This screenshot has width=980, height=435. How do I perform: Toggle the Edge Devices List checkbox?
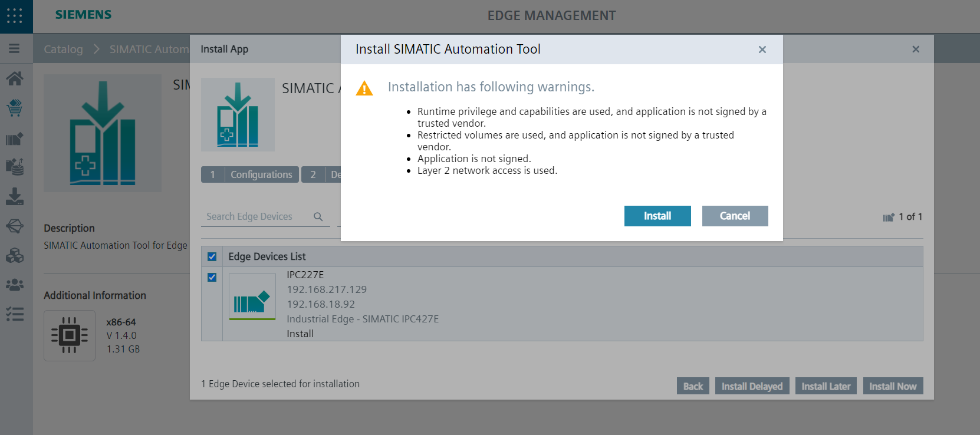pyautogui.click(x=212, y=257)
